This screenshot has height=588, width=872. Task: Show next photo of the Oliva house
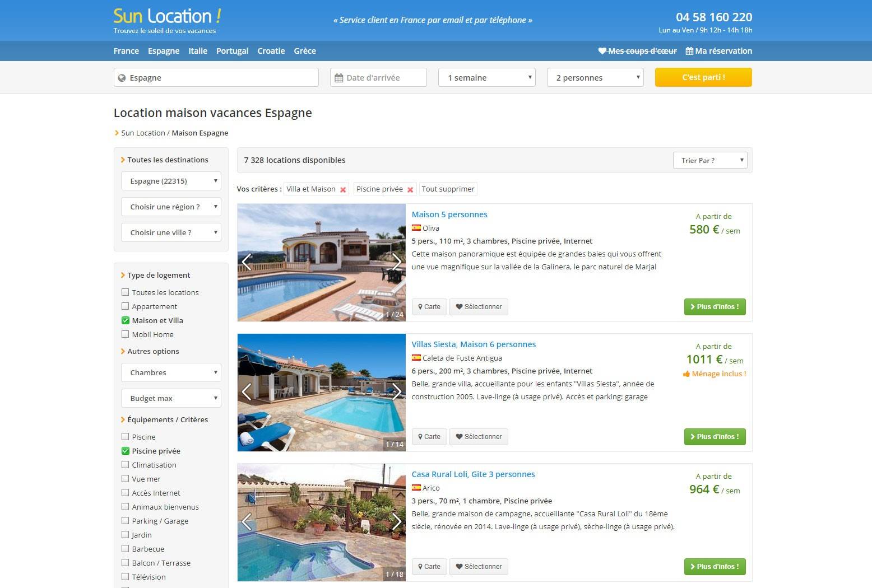[396, 262]
